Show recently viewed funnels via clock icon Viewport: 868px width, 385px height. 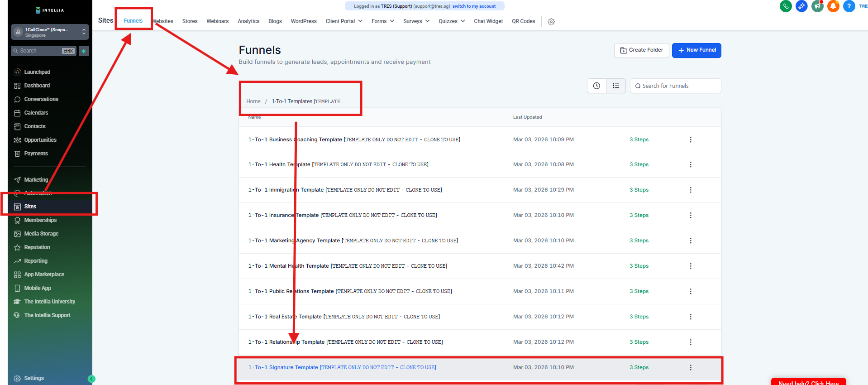coord(596,86)
